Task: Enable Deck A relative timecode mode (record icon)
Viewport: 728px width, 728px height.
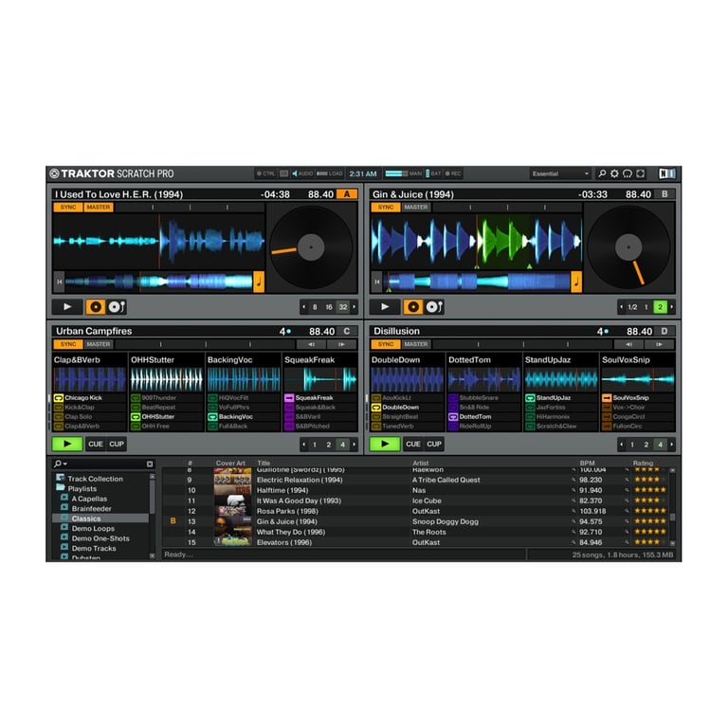Action: [95, 307]
